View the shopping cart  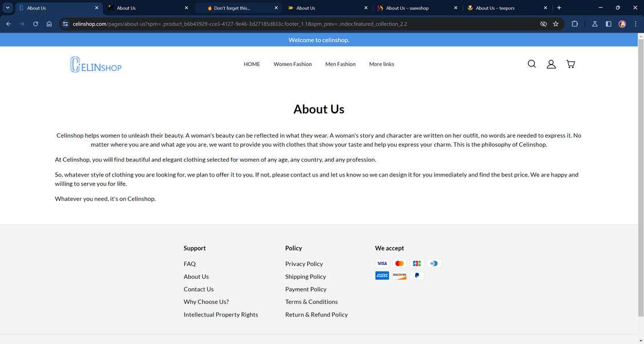coord(570,63)
